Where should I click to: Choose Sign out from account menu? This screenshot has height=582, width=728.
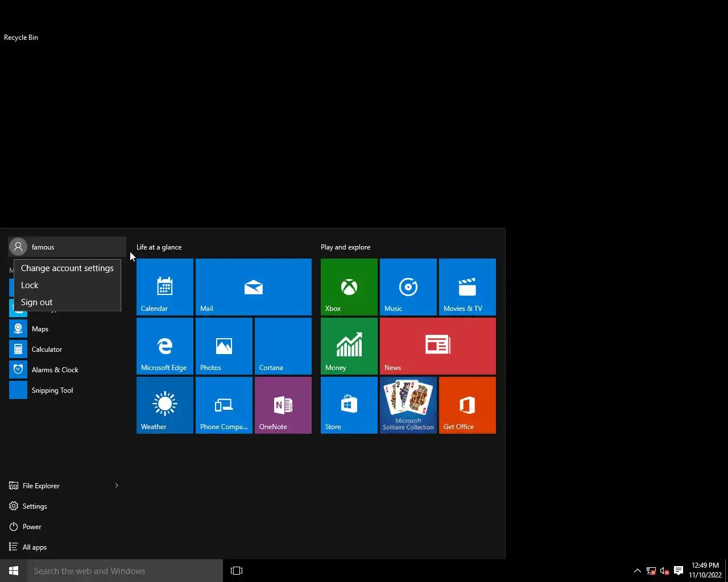(67, 302)
